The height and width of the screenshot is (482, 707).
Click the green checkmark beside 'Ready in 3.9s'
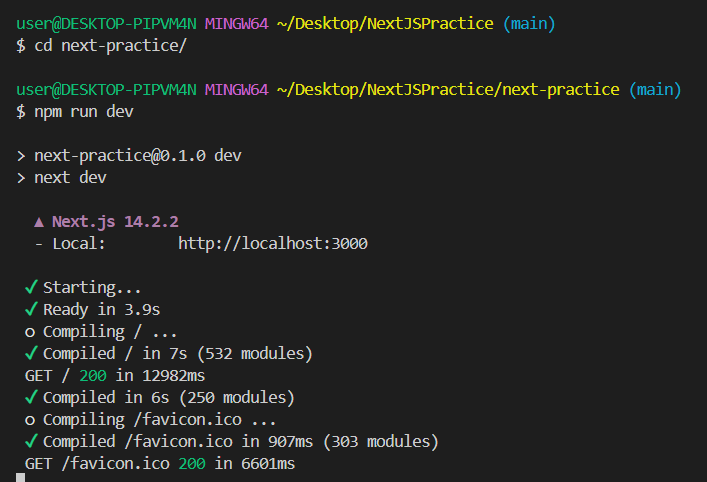(31, 309)
